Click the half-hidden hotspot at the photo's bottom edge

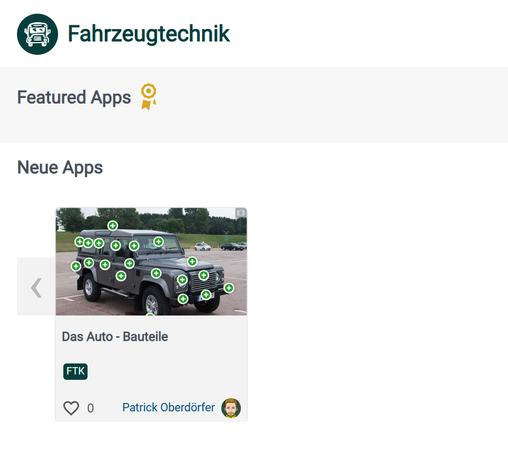(150, 314)
